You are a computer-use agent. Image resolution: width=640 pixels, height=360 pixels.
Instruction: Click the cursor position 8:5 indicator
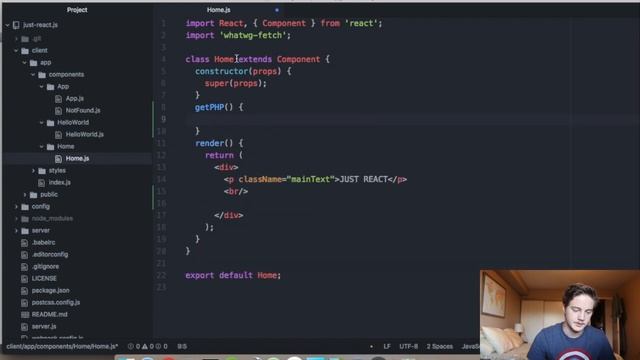(x=182, y=347)
